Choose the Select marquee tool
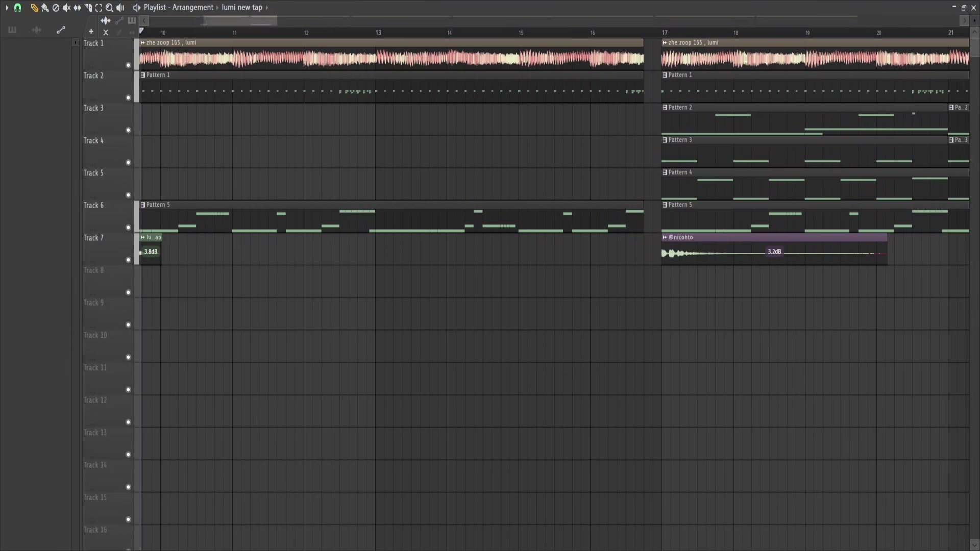 [99, 8]
